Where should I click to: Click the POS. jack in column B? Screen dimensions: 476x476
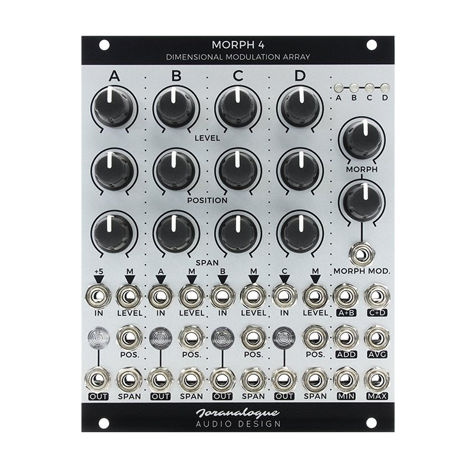click(x=192, y=337)
